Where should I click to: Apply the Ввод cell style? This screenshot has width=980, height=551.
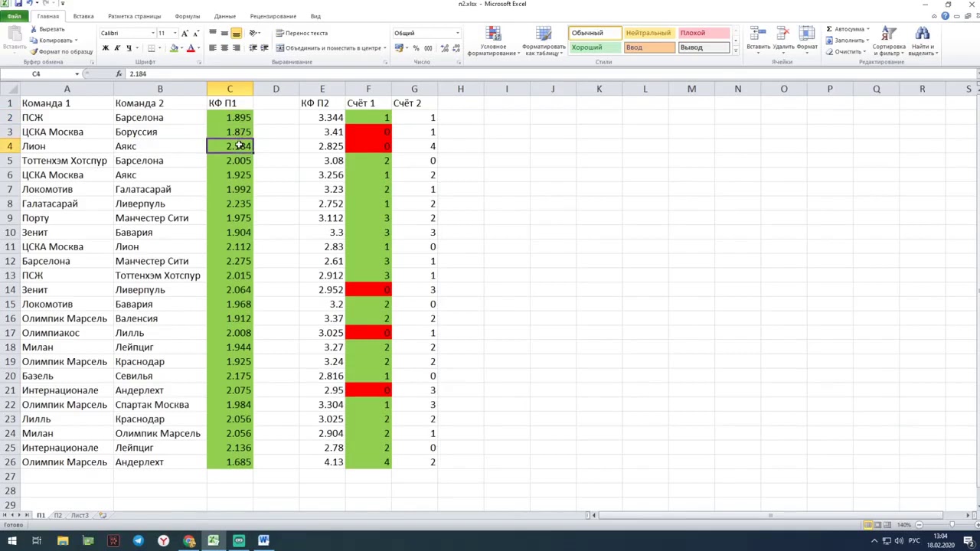pos(649,47)
